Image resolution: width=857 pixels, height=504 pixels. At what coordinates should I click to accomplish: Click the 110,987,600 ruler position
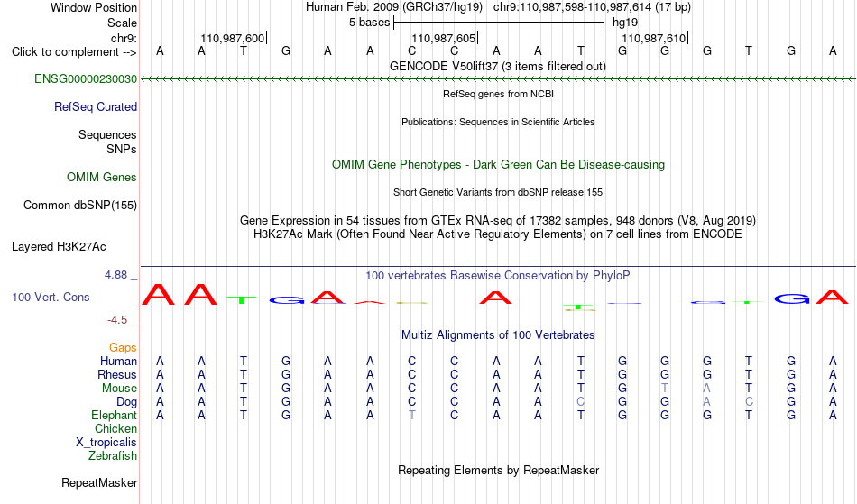click(232, 39)
